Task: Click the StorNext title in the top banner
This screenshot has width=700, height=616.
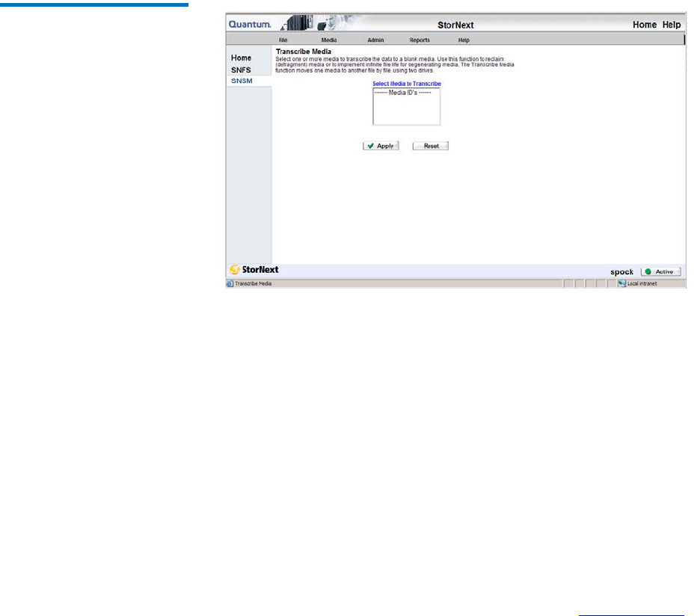Action: pyautogui.click(x=455, y=25)
